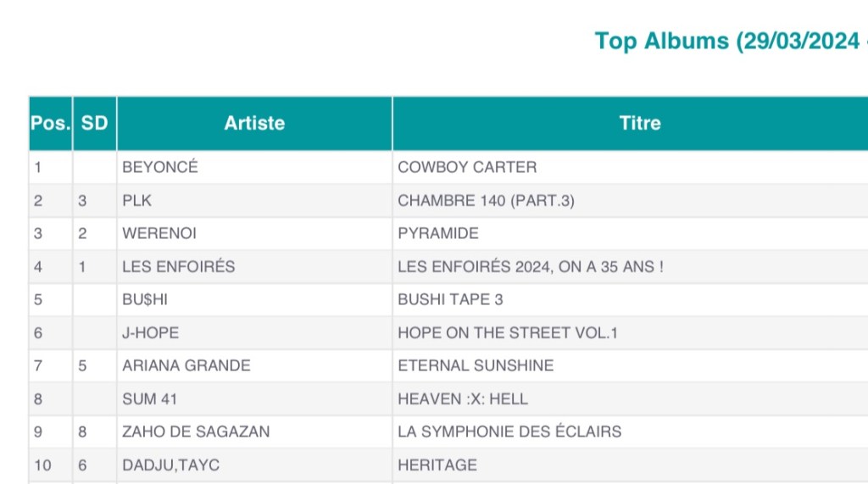Click the ZAHO DE SAGAZAN artist cell

tap(196, 431)
